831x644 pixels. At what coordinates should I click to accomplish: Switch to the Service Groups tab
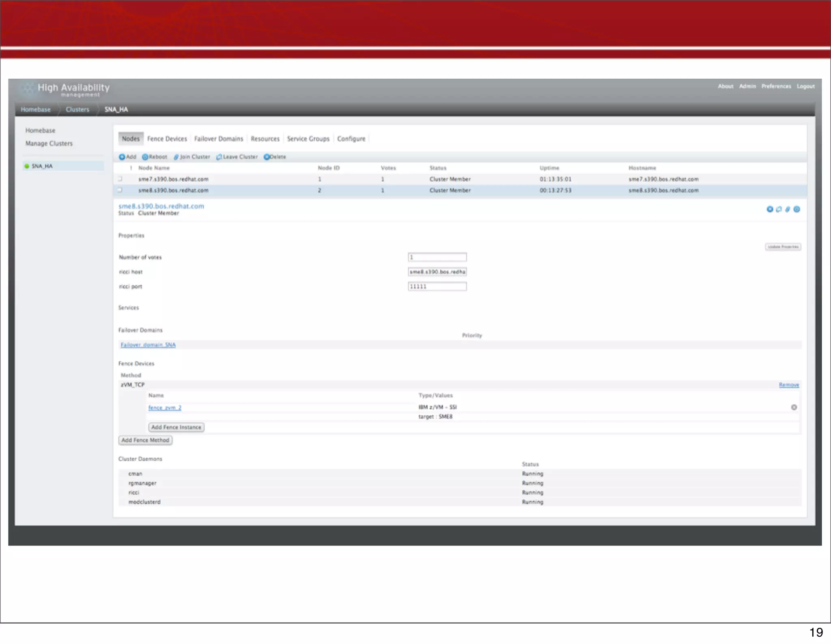(x=308, y=139)
